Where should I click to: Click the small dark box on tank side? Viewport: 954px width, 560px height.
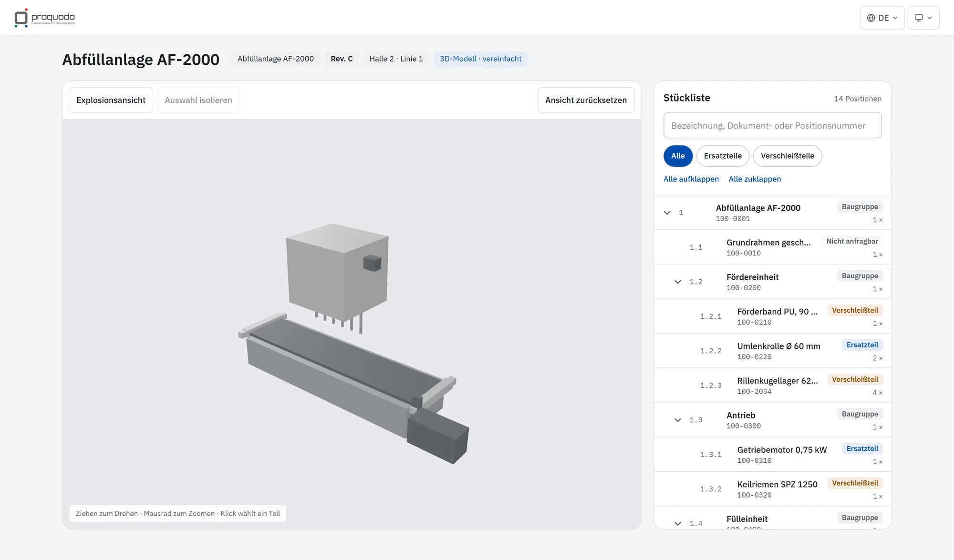click(x=372, y=263)
